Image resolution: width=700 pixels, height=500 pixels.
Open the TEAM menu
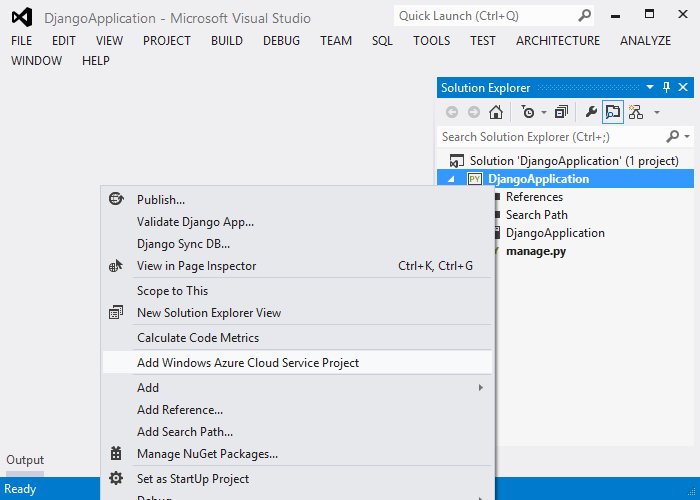click(x=336, y=41)
